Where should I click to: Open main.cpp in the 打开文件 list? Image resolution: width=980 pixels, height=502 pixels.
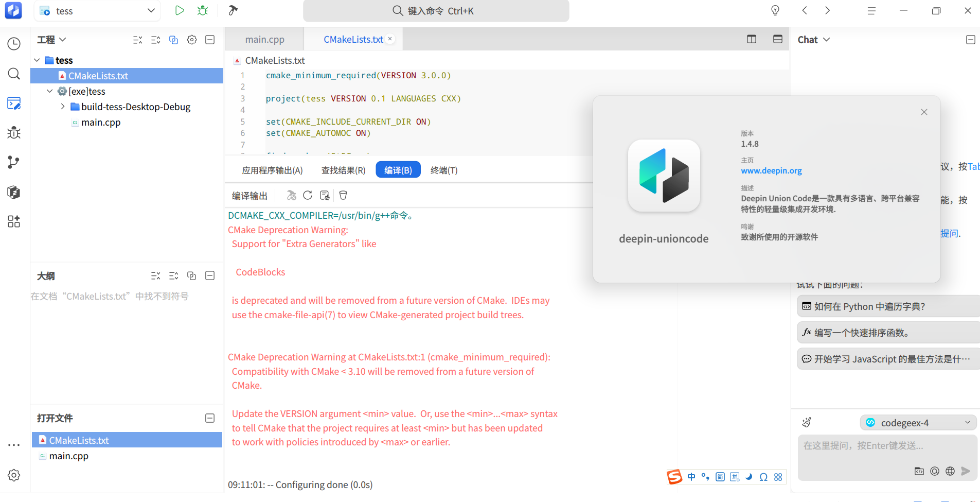pyautogui.click(x=127, y=456)
